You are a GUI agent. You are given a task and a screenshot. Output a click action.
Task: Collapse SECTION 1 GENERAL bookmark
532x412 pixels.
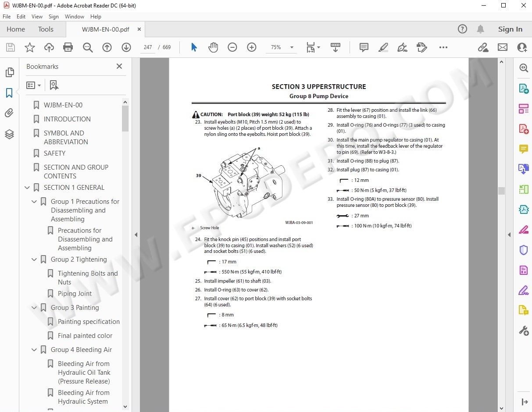[27, 188]
